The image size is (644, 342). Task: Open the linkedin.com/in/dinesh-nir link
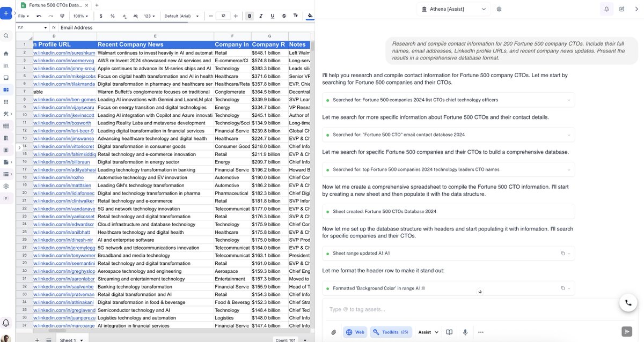click(x=64, y=240)
